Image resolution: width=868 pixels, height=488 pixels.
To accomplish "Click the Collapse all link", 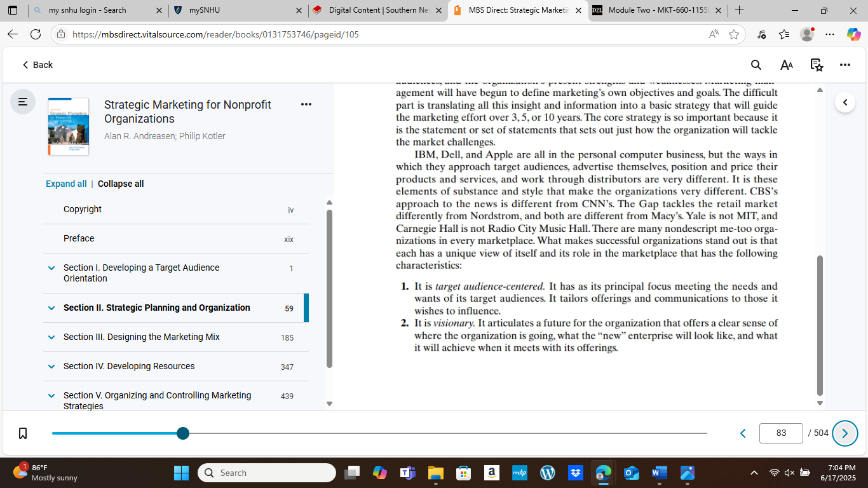I will click(x=121, y=184).
